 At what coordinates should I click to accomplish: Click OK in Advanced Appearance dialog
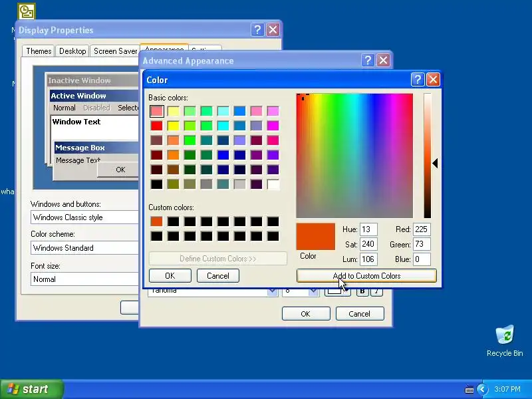[x=306, y=313]
